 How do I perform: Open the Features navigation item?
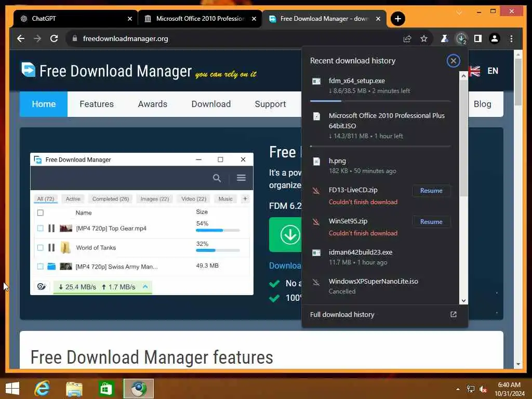97,104
